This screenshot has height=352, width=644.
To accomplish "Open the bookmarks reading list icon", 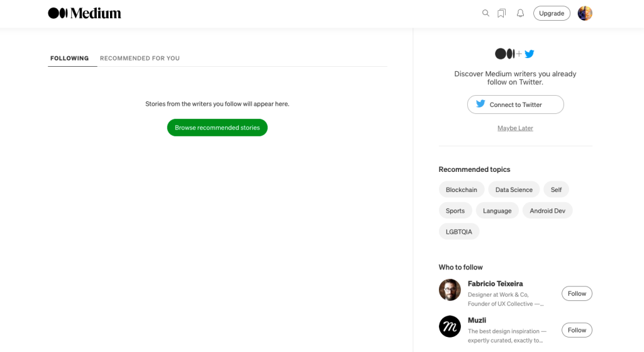I will click(501, 13).
